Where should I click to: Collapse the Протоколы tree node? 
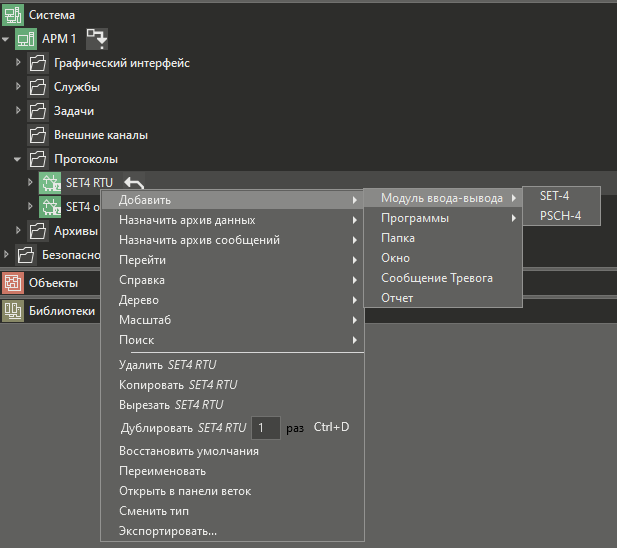click(x=18, y=159)
